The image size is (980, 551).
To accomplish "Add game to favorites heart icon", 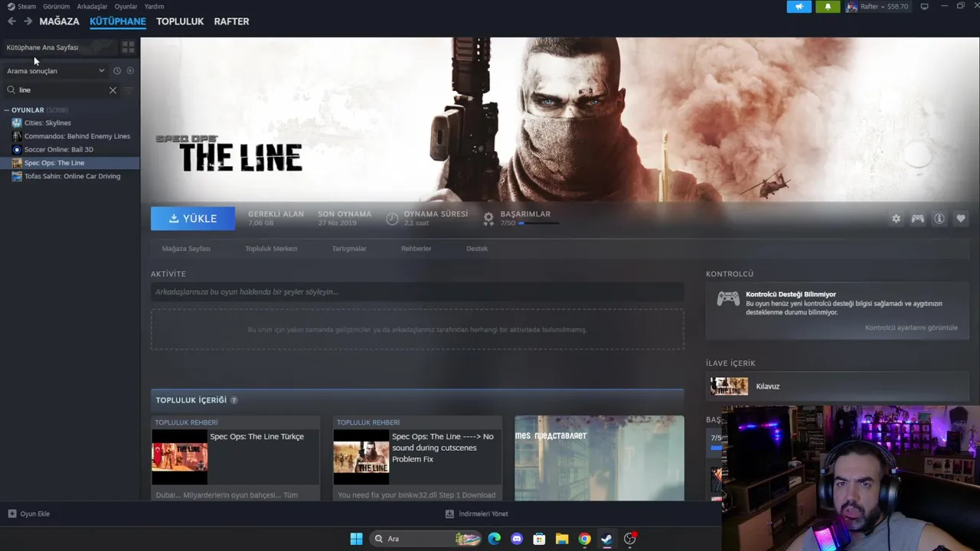I will pyautogui.click(x=961, y=219).
